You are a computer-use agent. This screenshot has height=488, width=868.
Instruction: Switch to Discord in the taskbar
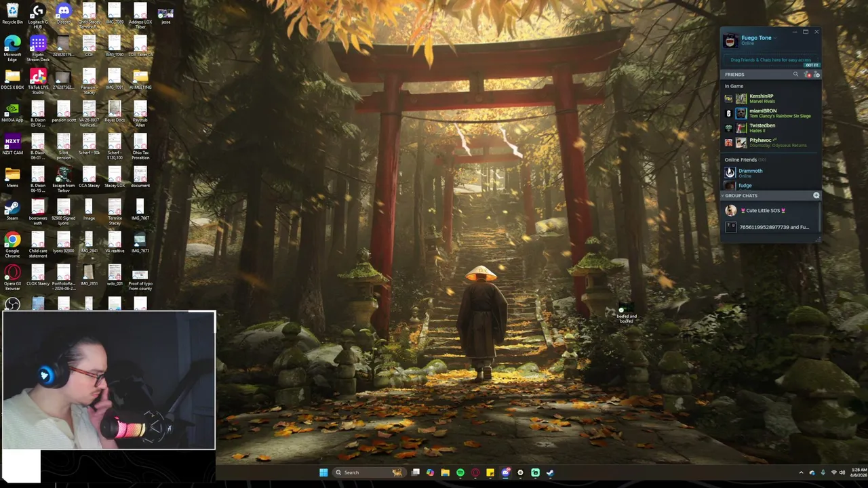pyautogui.click(x=505, y=472)
